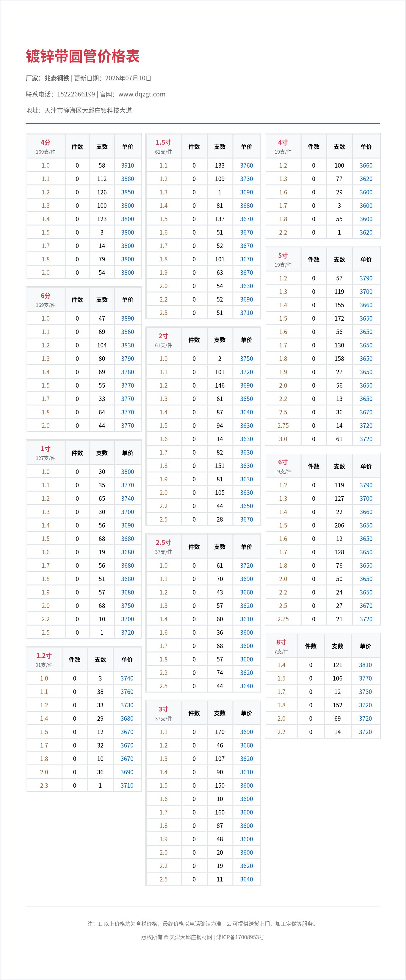
Task: Click price 3640 in 3寸 table
Action: coord(246,879)
